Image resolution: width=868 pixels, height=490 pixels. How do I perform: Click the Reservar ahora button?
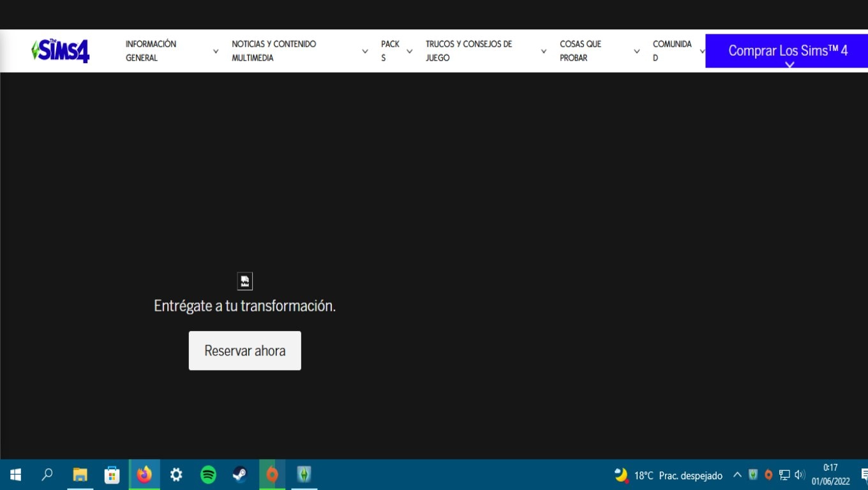(245, 350)
